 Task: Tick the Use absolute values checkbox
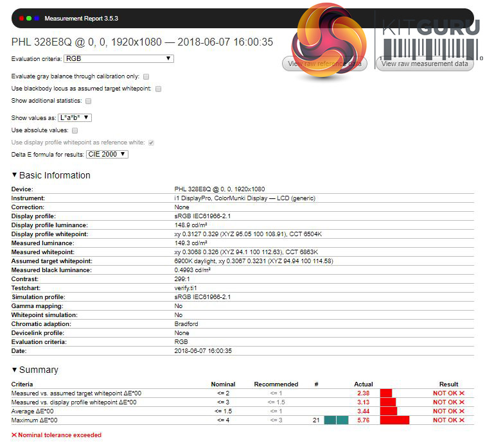75,130
